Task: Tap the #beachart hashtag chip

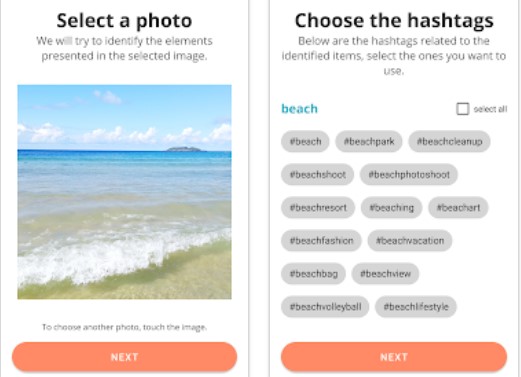Action: pos(458,207)
